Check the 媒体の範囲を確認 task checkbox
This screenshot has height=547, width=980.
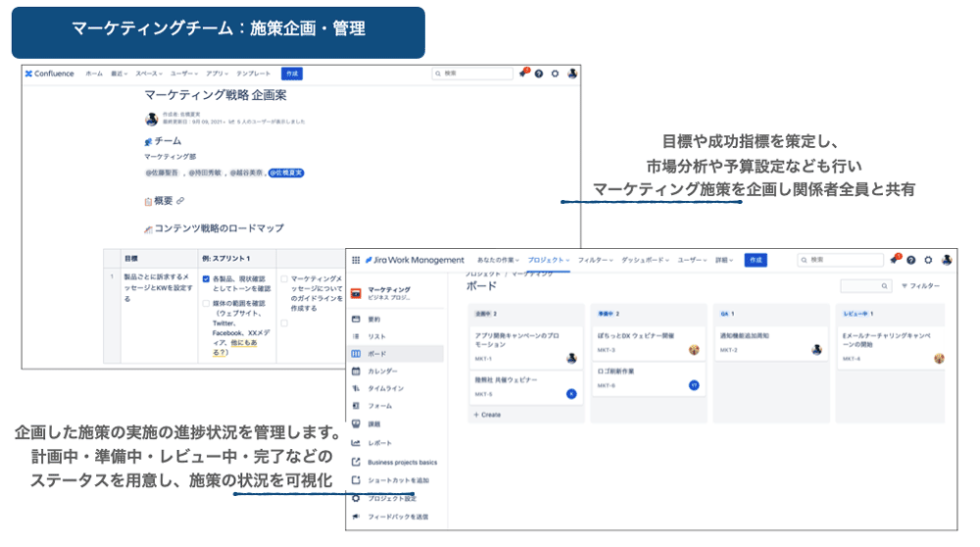pos(206,303)
